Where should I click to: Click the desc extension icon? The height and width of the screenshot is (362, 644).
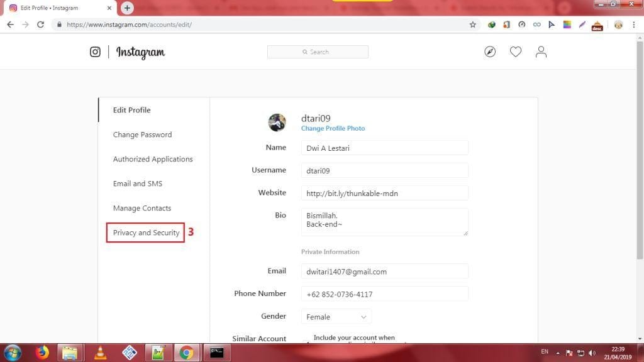[x=597, y=25]
